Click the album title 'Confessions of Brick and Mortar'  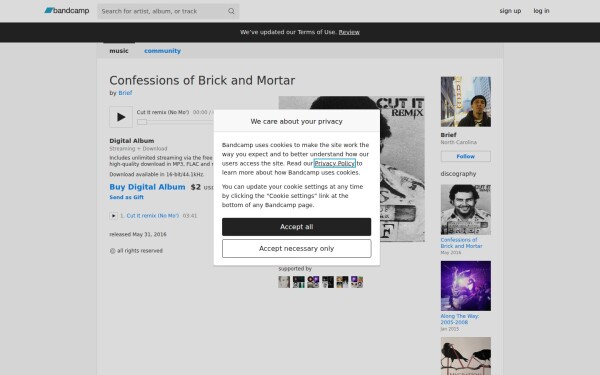tap(202, 80)
